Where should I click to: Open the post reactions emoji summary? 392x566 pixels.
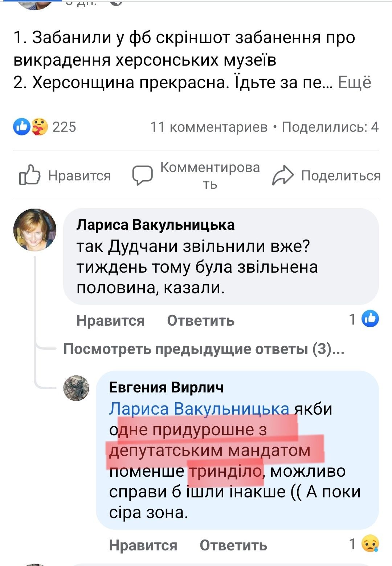(30, 127)
